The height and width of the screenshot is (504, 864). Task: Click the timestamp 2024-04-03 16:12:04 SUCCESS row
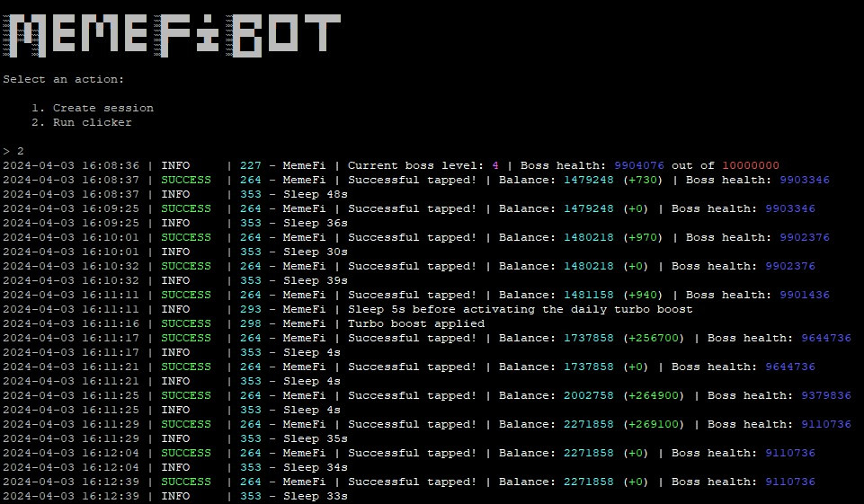tap(71, 453)
